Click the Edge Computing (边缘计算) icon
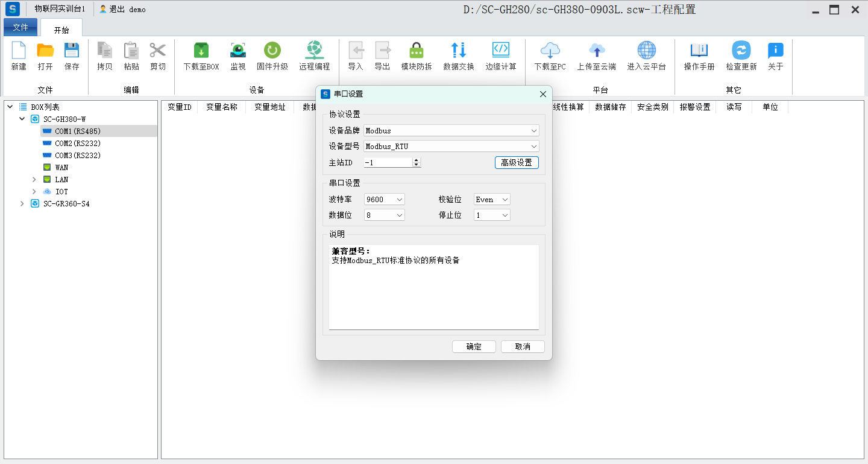Image resolution: width=868 pixels, height=464 pixels. pyautogui.click(x=501, y=51)
